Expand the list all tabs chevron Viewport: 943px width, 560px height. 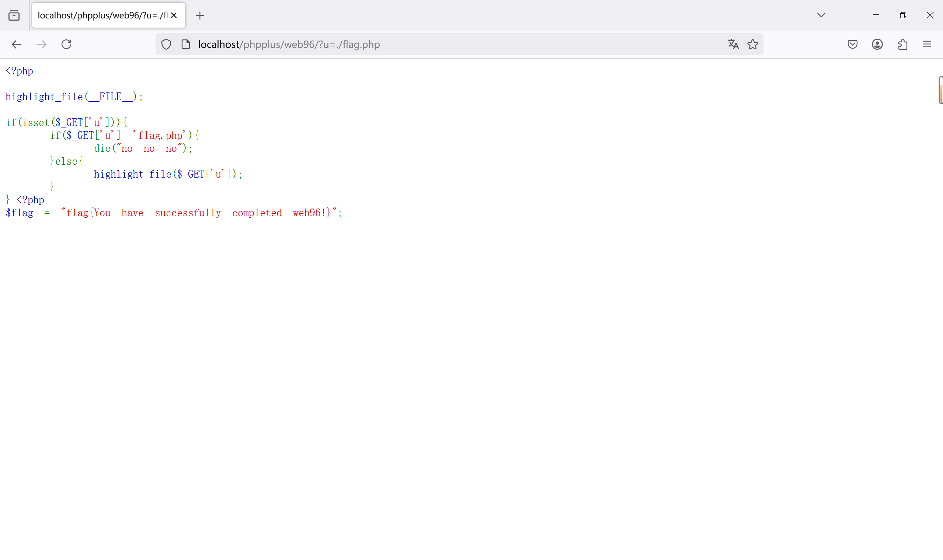point(821,15)
